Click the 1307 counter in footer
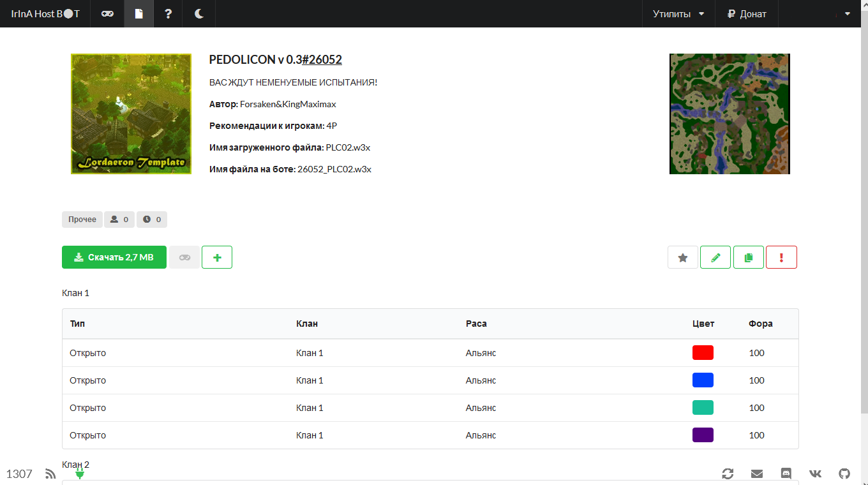The image size is (868, 485). tap(19, 474)
